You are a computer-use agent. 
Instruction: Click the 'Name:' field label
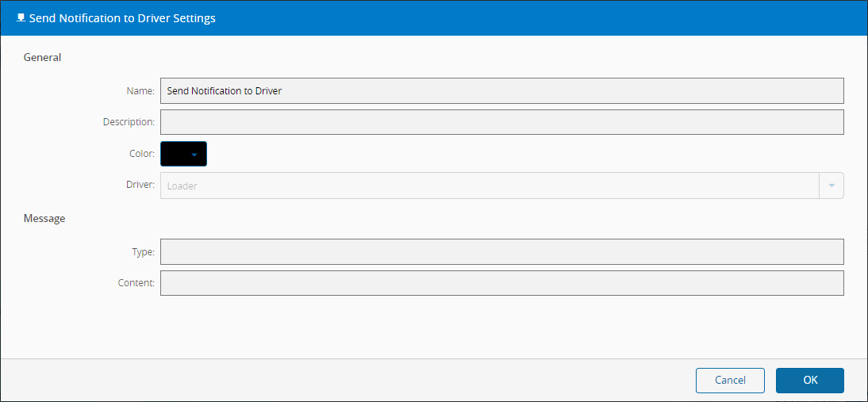coord(140,91)
